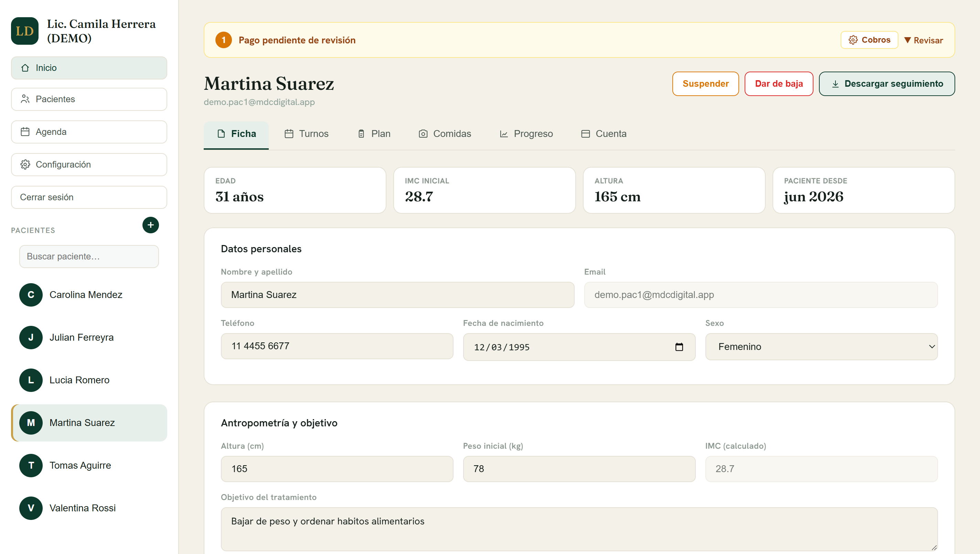Click Suspender button

[705, 84]
